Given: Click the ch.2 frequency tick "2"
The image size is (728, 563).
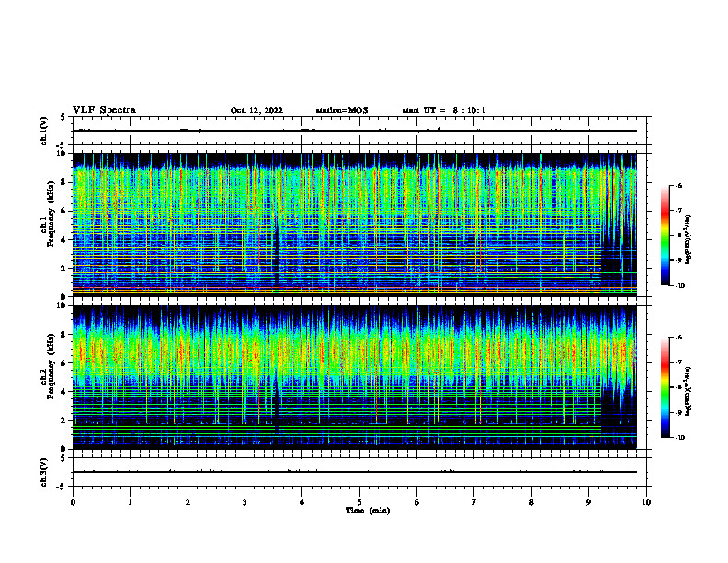Looking at the screenshot, I should tap(63, 420).
